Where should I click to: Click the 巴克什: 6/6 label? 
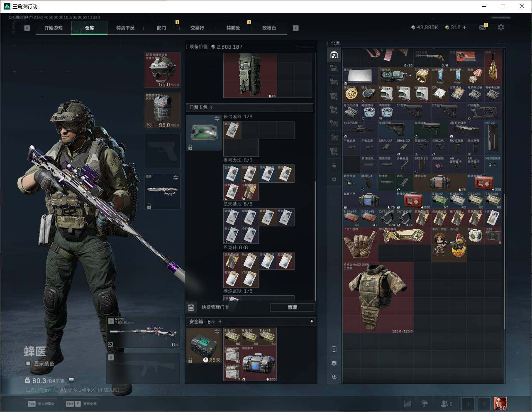point(235,247)
